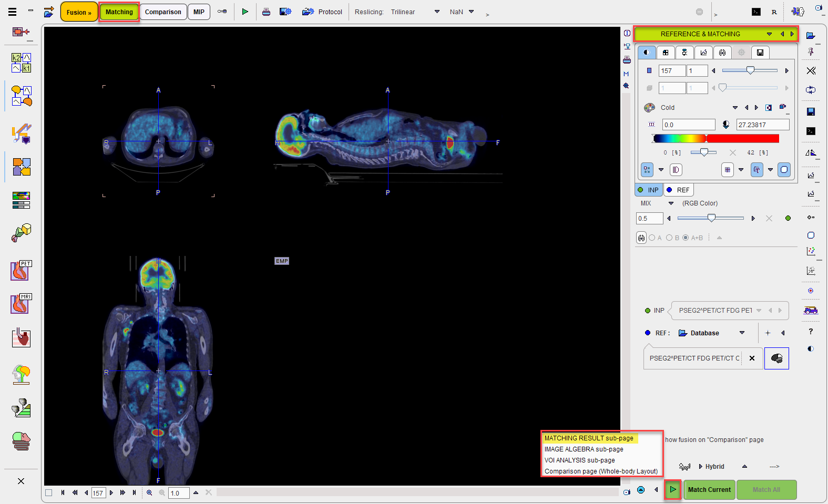Click the lower threshold field 0.0
This screenshot has height=504, width=828.
click(x=689, y=125)
